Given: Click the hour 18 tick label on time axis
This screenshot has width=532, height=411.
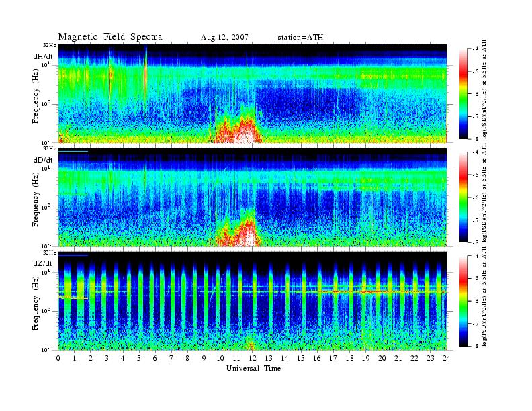Looking at the screenshot, I should 349,358.
